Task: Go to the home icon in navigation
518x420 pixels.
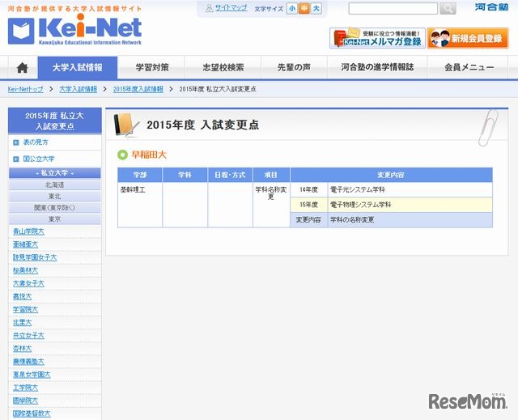Action: click(23, 68)
